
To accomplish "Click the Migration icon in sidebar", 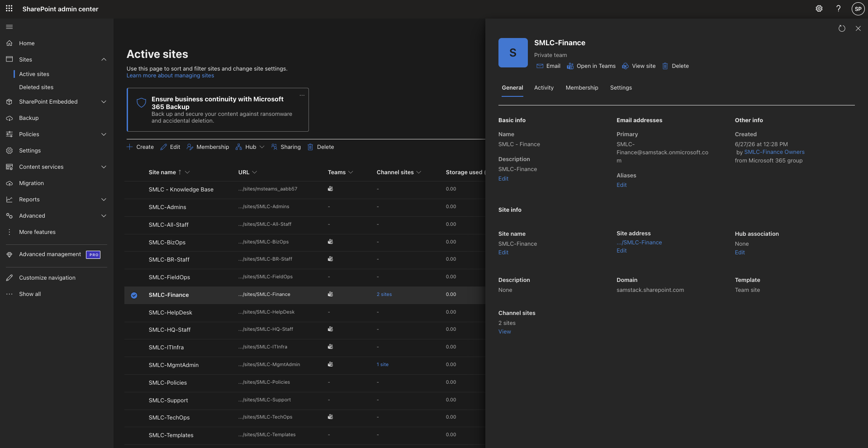I will point(9,183).
